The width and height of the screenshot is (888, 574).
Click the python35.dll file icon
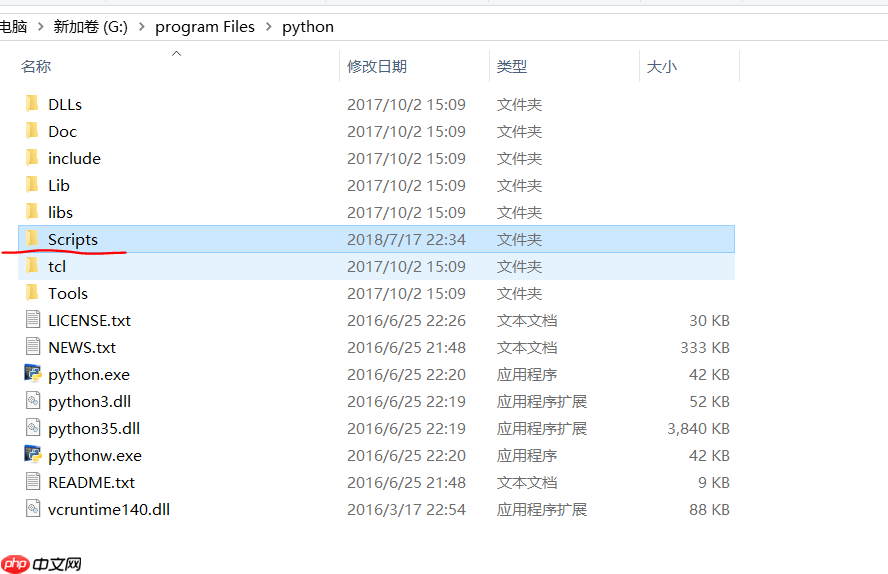[33, 427]
